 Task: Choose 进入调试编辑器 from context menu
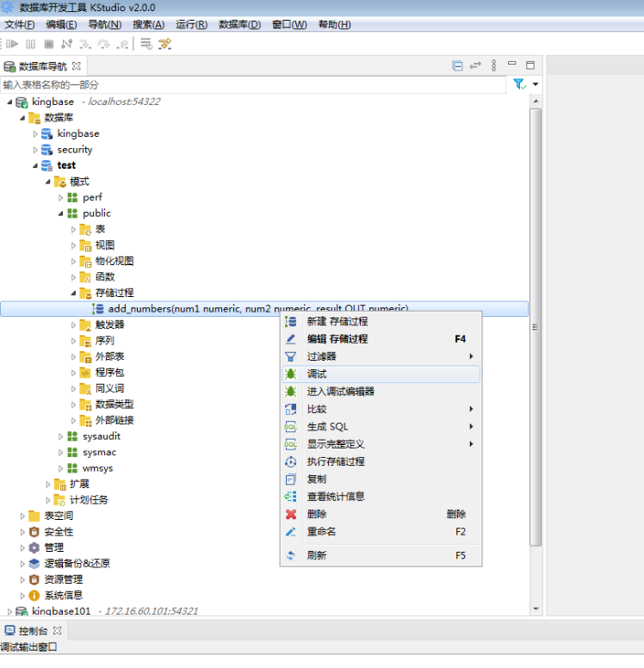coord(381,391)
